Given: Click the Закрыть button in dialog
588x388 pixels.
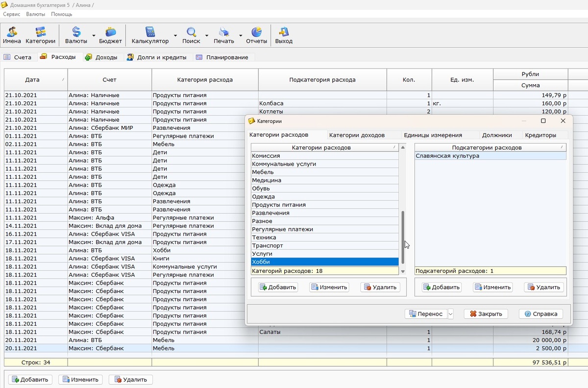Looking at the screenshot, I should 486,314.
